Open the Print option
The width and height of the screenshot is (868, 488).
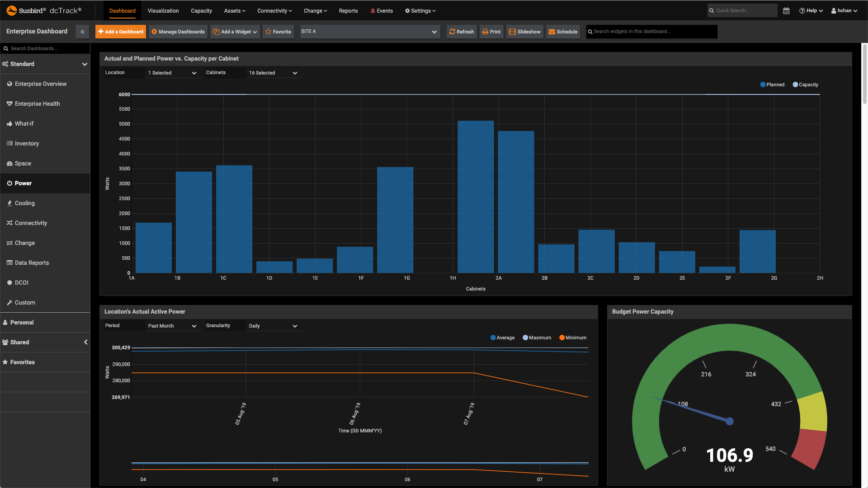(491, 32)
